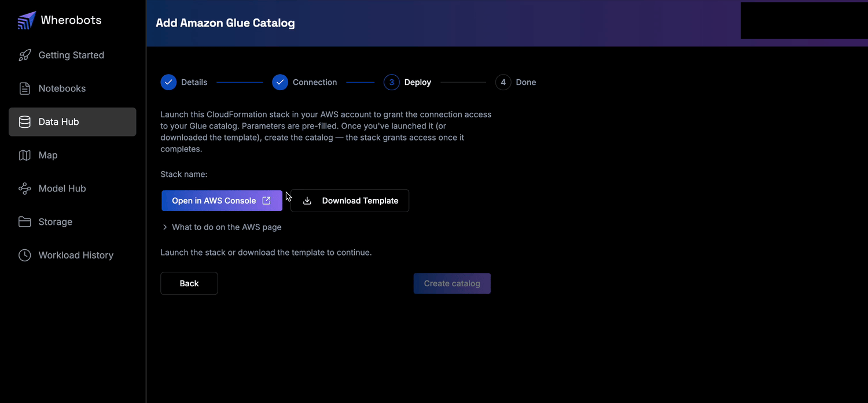The height and width of the screenshot is (403, 868).
Task: Click the Wherobots logo icon
Action: click(27, 20)
